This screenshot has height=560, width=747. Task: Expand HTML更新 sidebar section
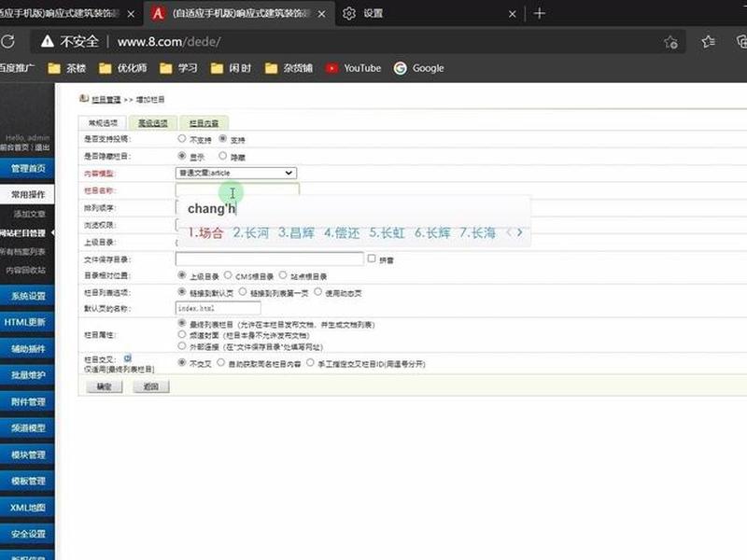tap(27, 322)
